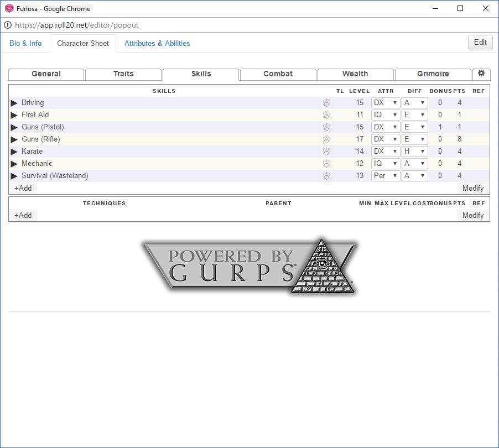The height and width of the screenshot is (448, 499).
Task: Open Survival difficulty dropdown showing A
Action: coord(415,176)
